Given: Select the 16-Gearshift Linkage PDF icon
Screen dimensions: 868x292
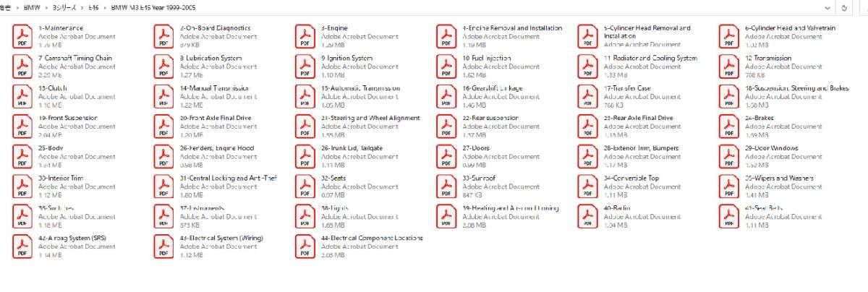Looking at the screenshot, I should click(446, 96).
